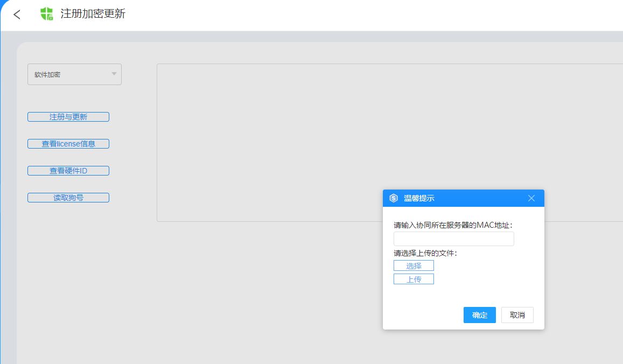The height and width of the screenshot is (364, 623).
Task: Click the 温馨提示 dialog title text
Action: 419,198
